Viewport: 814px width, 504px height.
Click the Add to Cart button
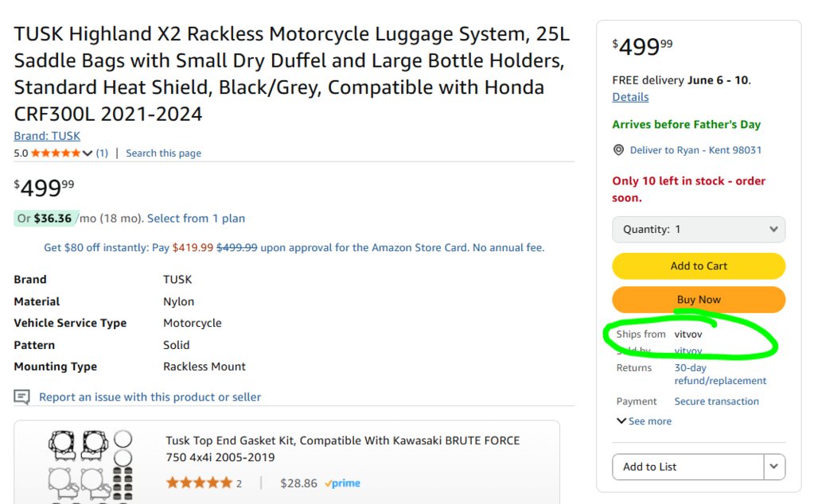tap(699, 266)
